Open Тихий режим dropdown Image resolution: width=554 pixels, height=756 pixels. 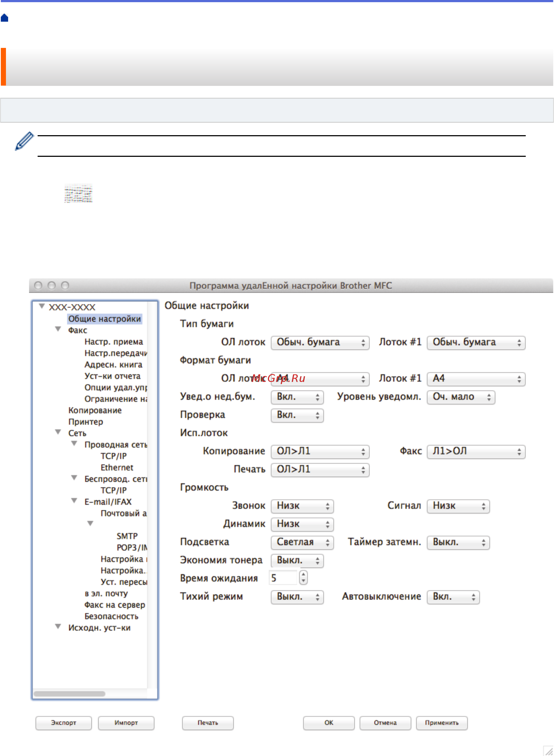297,597
